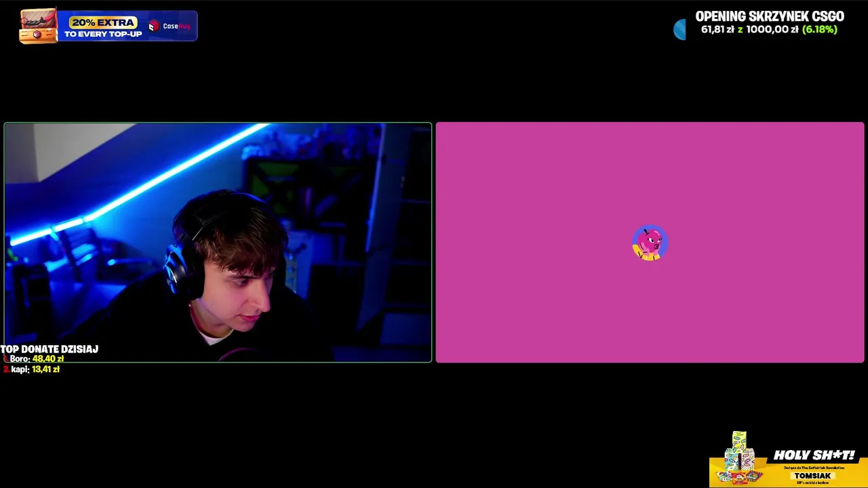Click the "TO EVERY TOP-UP" text
Viewport: 868px width, 488px height.
coord(103,34)
